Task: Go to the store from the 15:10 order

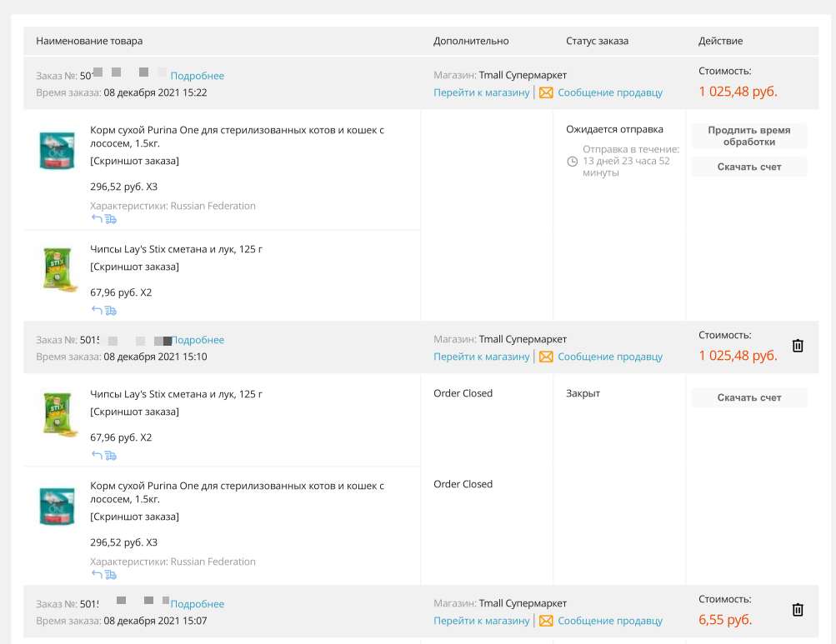Action: (482, 357)
